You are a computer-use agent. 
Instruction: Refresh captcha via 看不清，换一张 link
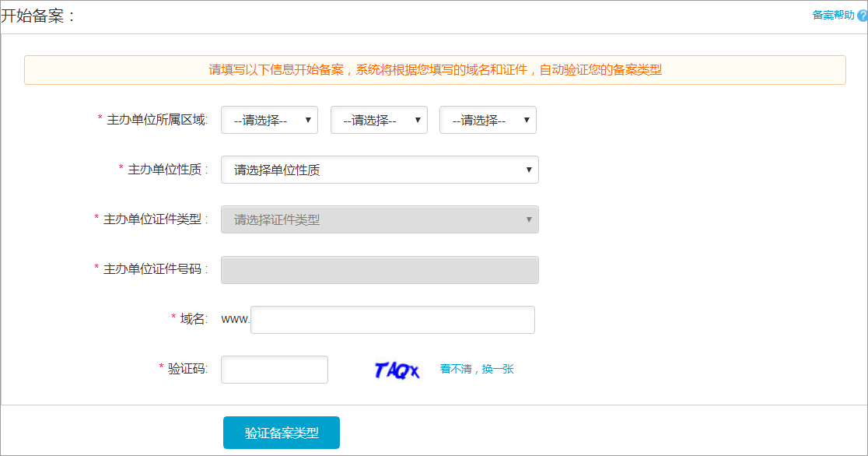477,369
